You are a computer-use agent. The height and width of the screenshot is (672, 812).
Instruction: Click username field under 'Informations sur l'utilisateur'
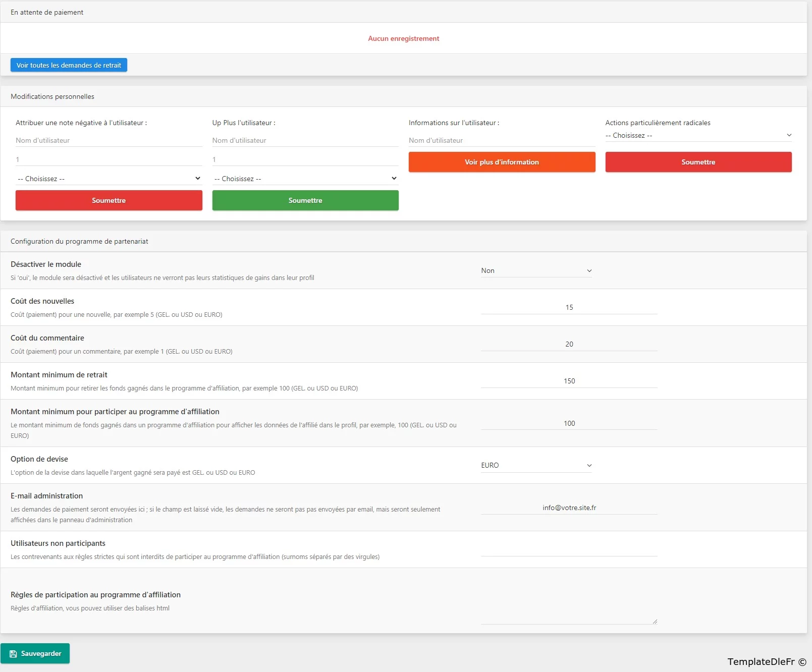[502, 140]
